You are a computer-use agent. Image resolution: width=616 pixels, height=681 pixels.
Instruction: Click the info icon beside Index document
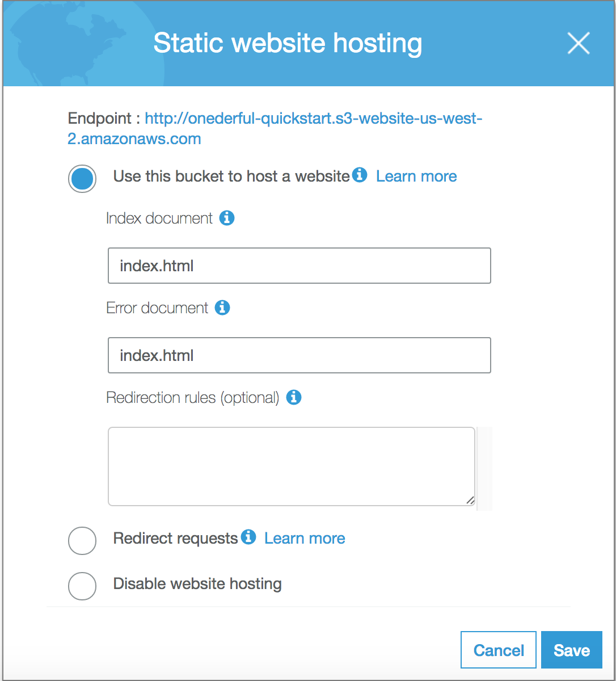point(227,218)
